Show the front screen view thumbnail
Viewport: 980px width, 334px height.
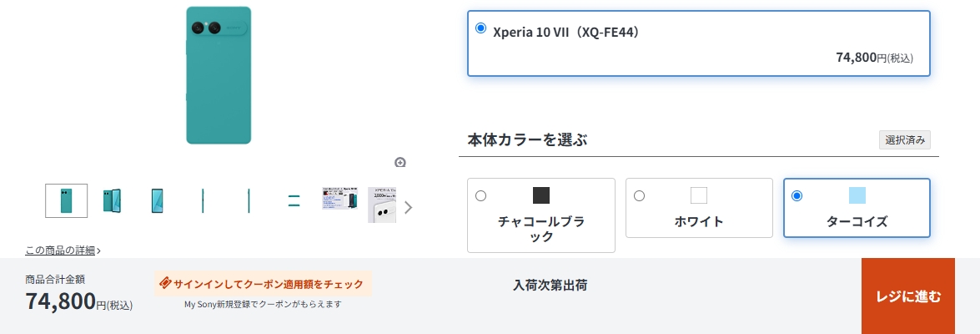pyautogui.click(x=157, y=200)
